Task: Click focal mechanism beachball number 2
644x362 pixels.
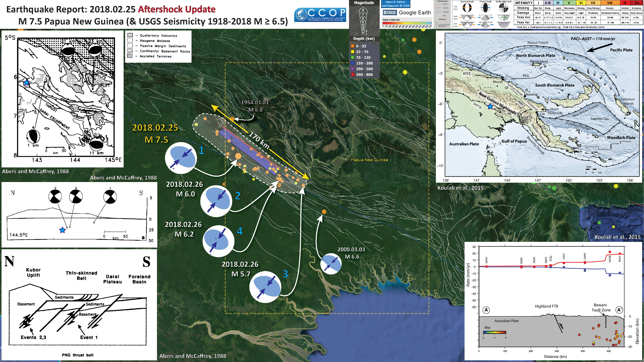Action: [216, 201]
